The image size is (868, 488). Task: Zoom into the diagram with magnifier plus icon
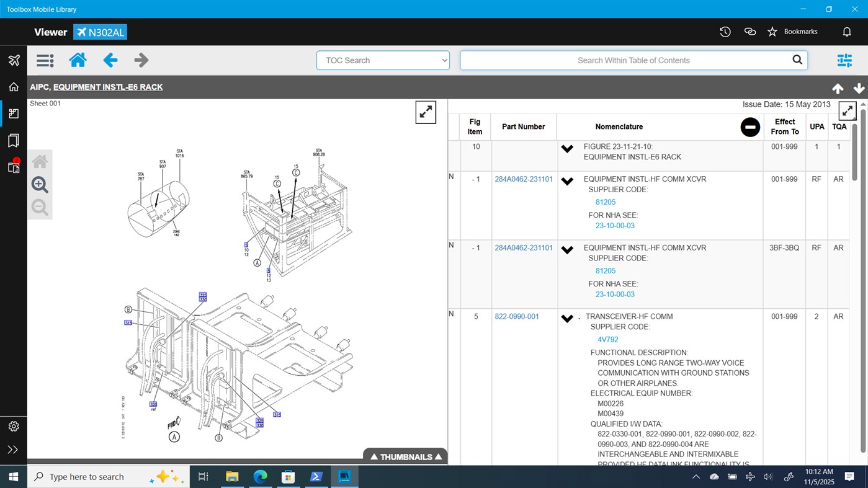[x=39, y=184]
